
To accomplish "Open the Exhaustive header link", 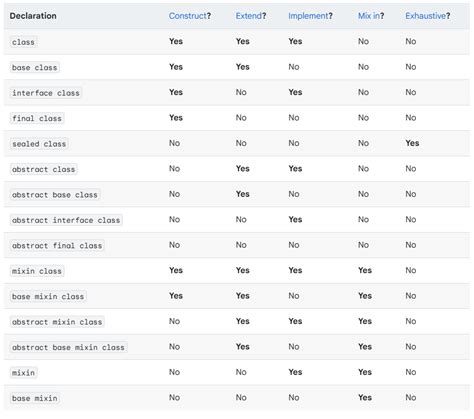I will pos(426,16).
